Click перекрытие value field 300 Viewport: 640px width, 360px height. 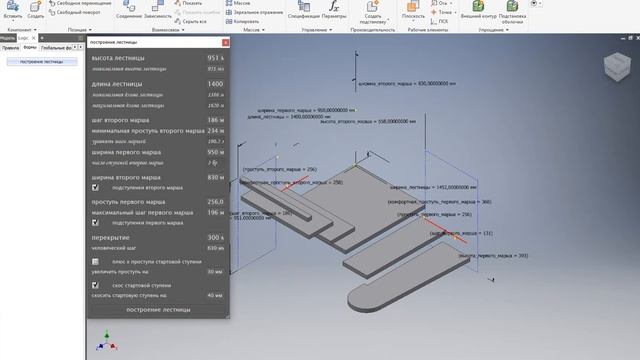pos(215,238)
